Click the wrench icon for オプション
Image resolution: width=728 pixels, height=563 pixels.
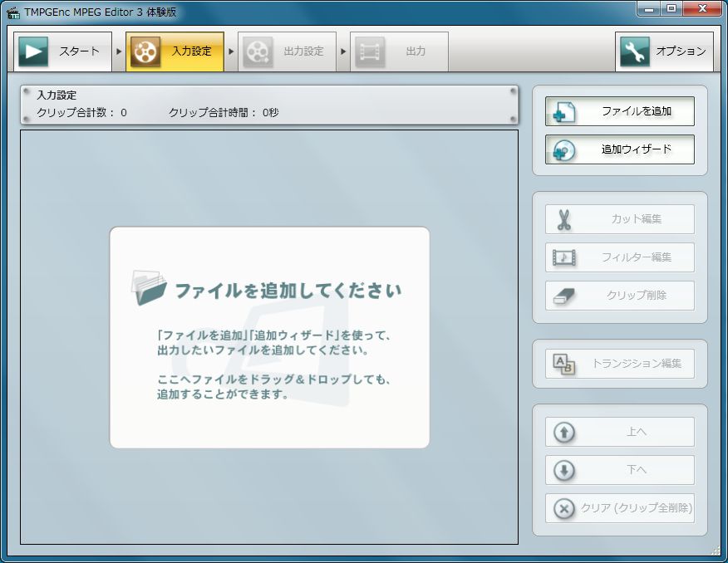point(635,51)
